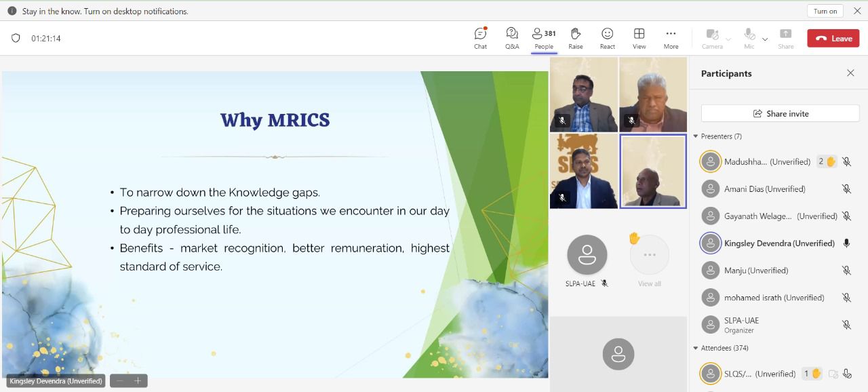Collapse the Presenters (7) section

[x=696, y=136]
